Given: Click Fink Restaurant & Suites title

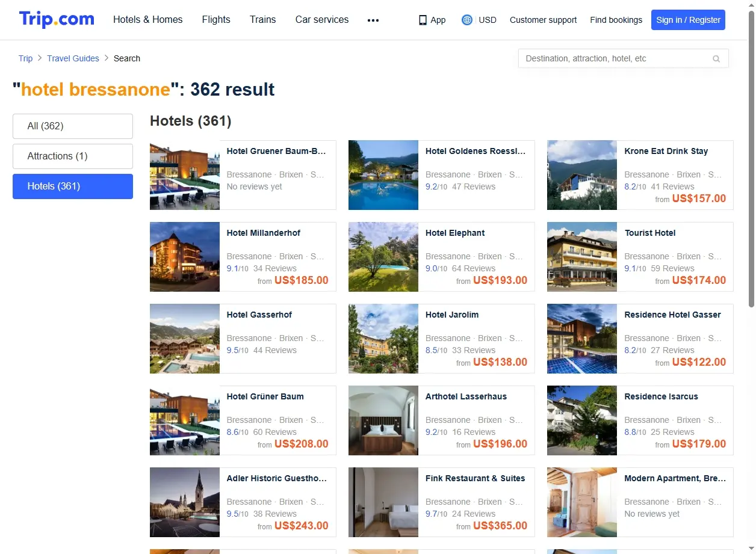Looking at the screenshot, I should pos(476,478).
